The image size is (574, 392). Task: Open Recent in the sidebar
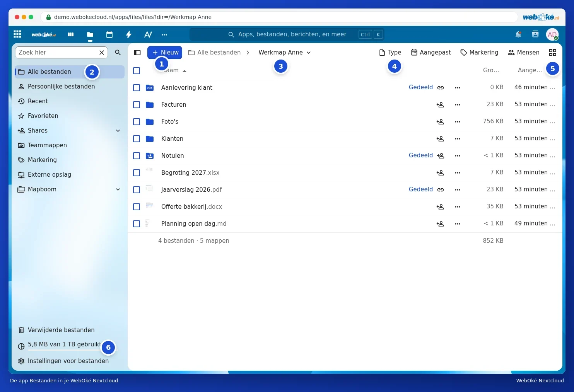(x=70, y=101)
